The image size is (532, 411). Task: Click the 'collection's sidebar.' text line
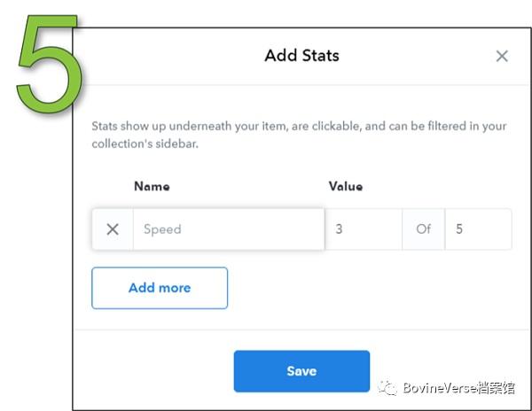[145, 143]
